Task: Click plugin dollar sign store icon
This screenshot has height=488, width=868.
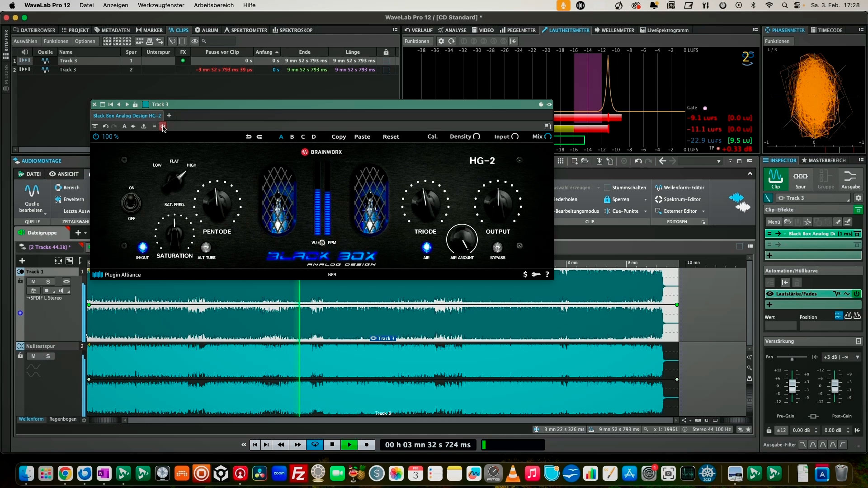Action: tap(525, 274)
